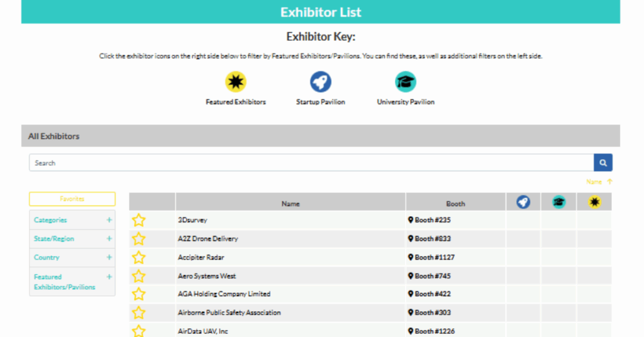Click the All Exhibitors section heading
Screen dimensions: 644x337
pyautogui.click(x=54, y=136)
